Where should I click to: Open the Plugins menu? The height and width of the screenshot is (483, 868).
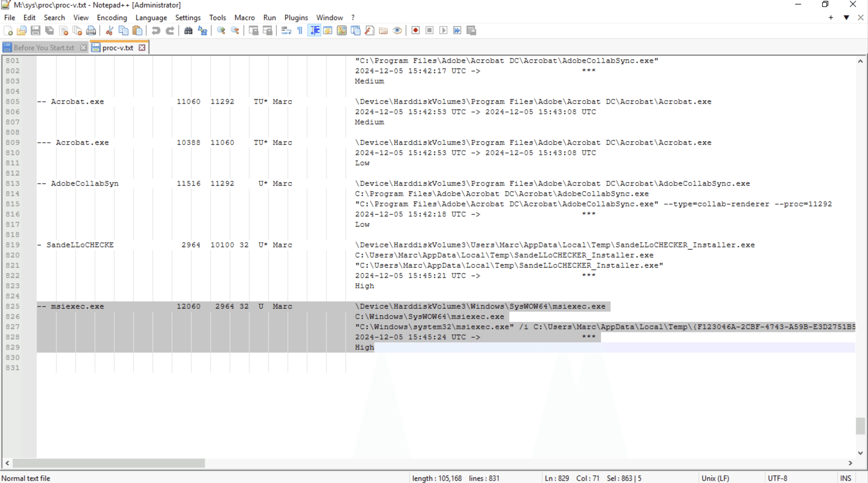pos(296,17)
